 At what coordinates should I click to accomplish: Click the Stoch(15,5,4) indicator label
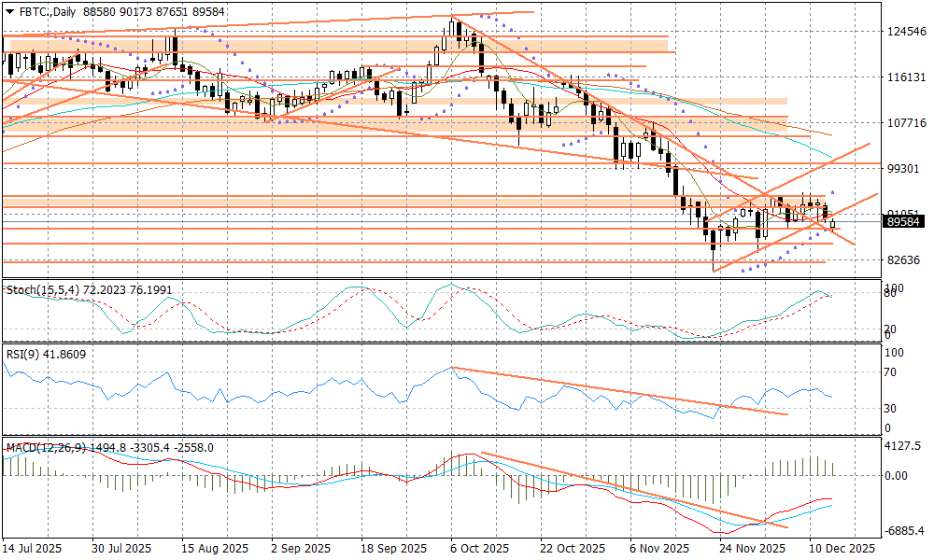click(37, 290)
